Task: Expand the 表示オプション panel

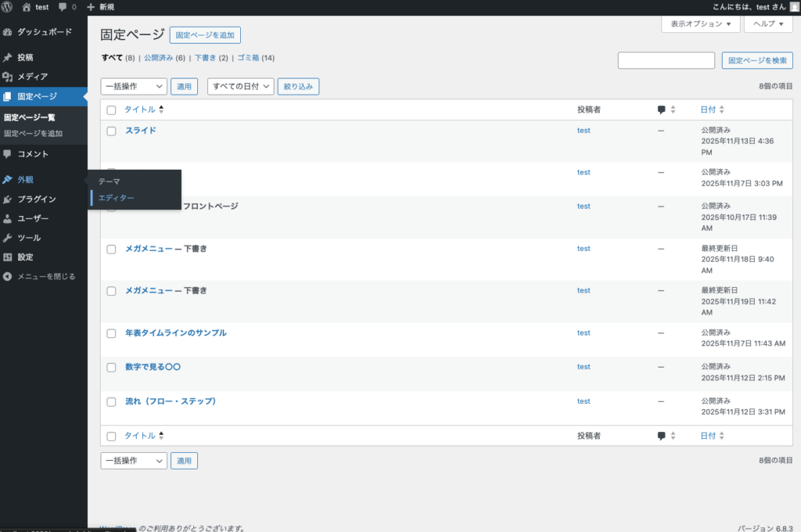Action: 700,24
